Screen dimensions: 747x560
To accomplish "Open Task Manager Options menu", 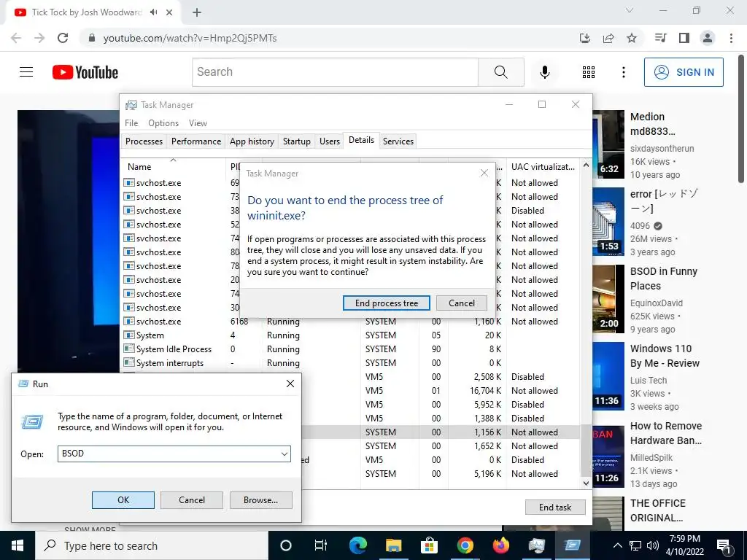I will click(x=163, y=122).
